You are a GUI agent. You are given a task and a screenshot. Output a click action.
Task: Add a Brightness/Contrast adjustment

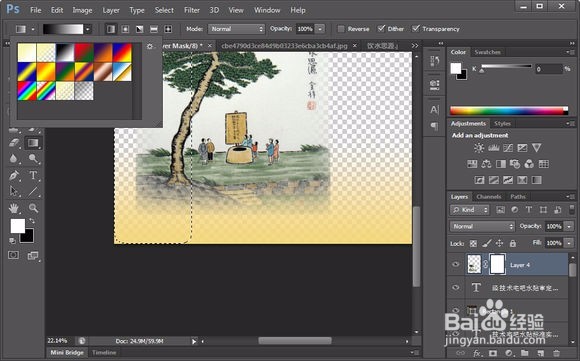[479, 148]
